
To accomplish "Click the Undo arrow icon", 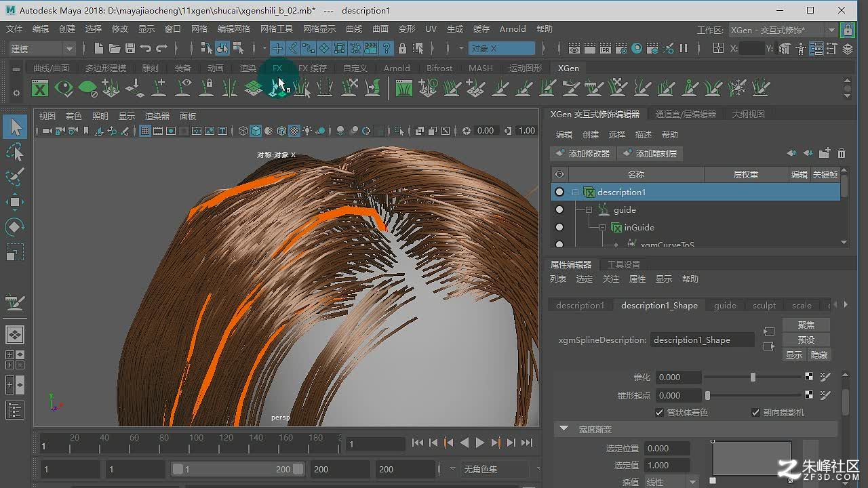I will click(x=146, y=48).
